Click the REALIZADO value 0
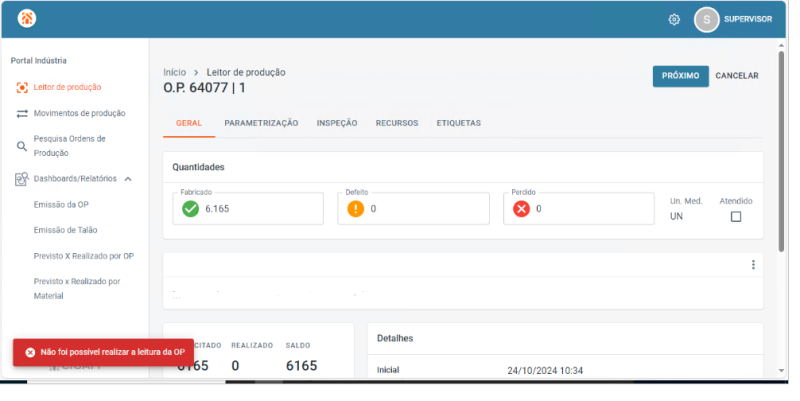This screenshot has width=800, height=401. 235,366
